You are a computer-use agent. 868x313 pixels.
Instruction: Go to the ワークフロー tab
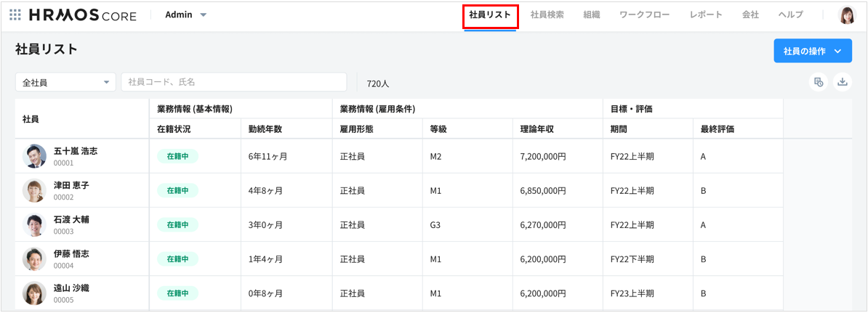click(x=644, y=15)
